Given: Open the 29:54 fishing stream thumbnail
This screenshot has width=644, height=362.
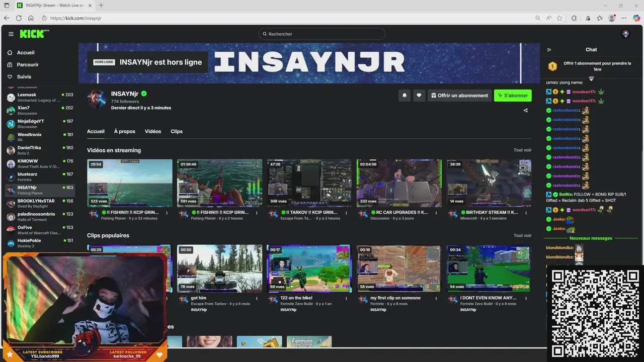Looking at the screenshot, I should point(130,183).
